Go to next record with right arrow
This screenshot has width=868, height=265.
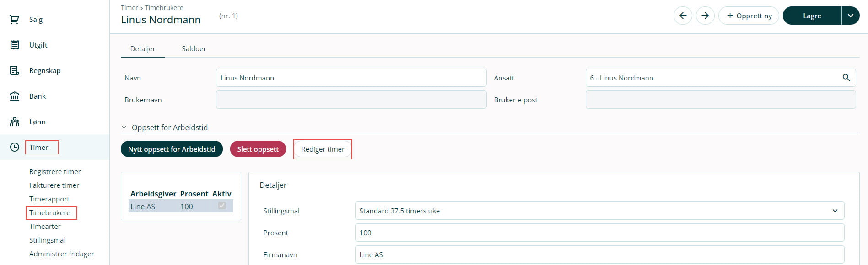[705, 16]
